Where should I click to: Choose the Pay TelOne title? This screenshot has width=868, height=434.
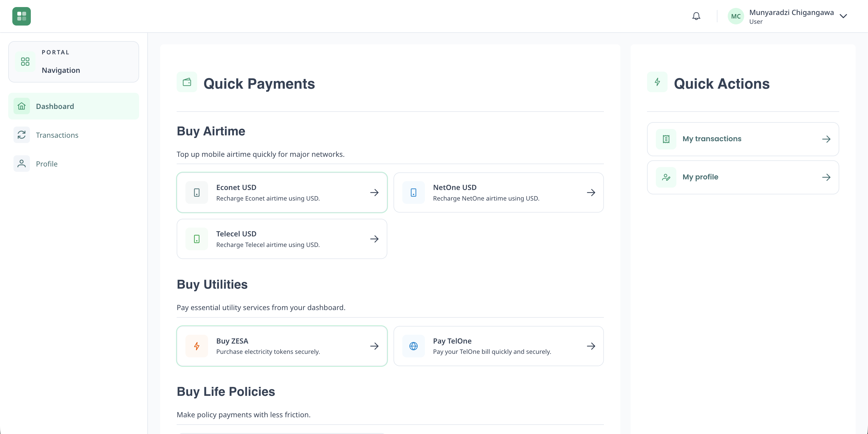(x=452, y=341)
